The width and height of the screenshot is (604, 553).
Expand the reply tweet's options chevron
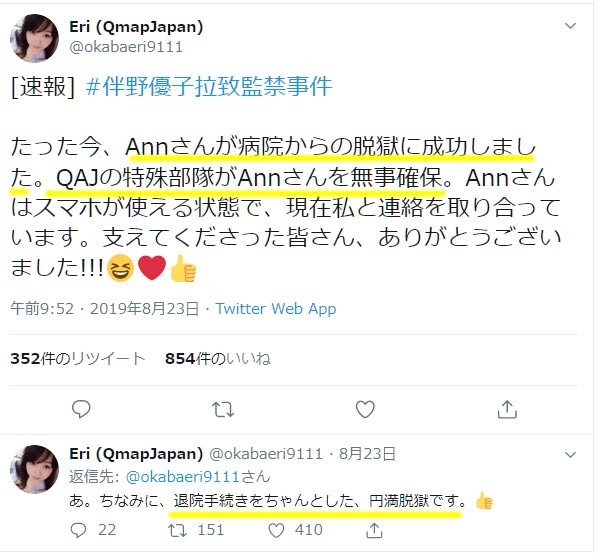570,454
